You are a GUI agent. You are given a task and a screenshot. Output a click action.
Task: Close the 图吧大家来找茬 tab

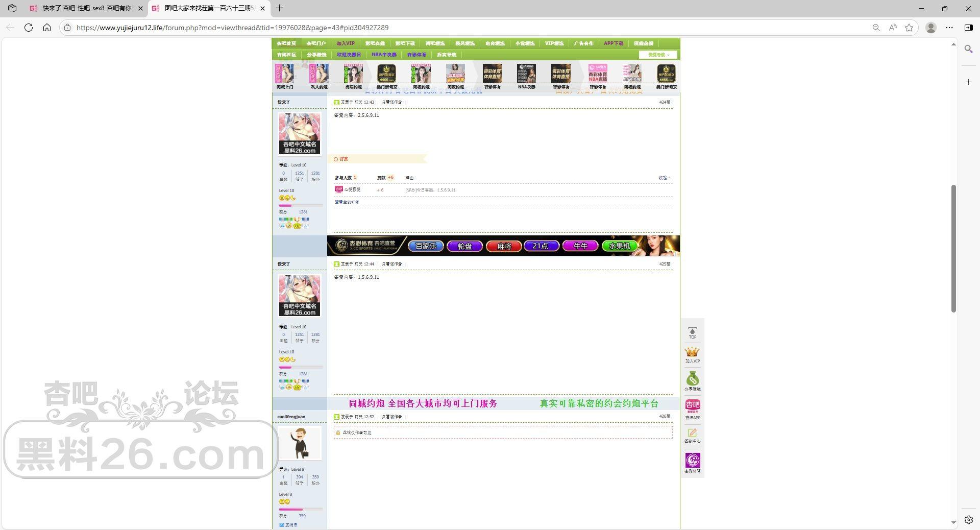click(x=262, y=8)
